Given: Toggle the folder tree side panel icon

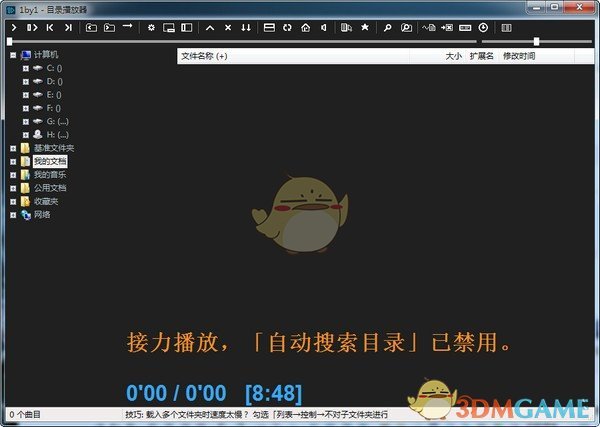Looking at the screenshot, I should [x=187, y=28].
